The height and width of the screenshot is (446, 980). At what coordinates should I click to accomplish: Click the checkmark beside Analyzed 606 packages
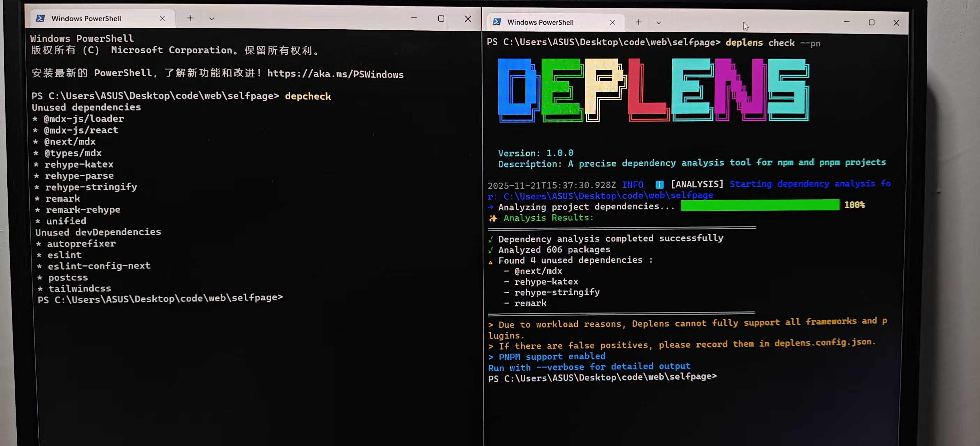tap(491, 250)
